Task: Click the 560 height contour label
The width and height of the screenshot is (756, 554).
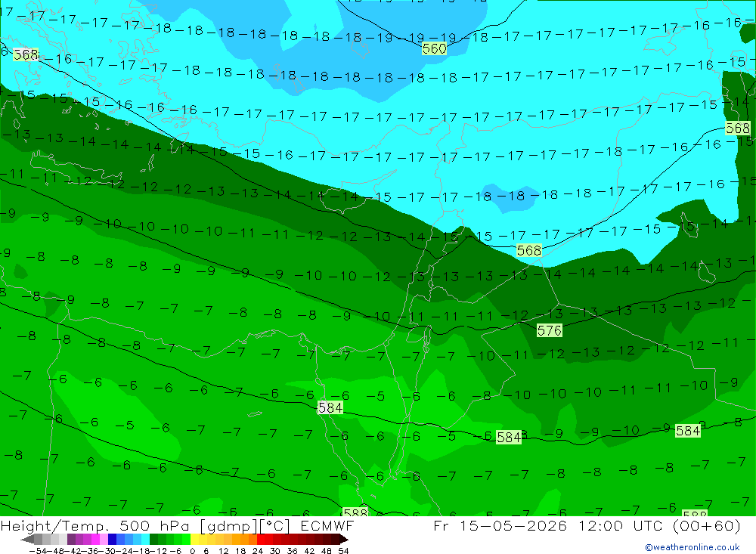Action: click(x=434, y=48)
